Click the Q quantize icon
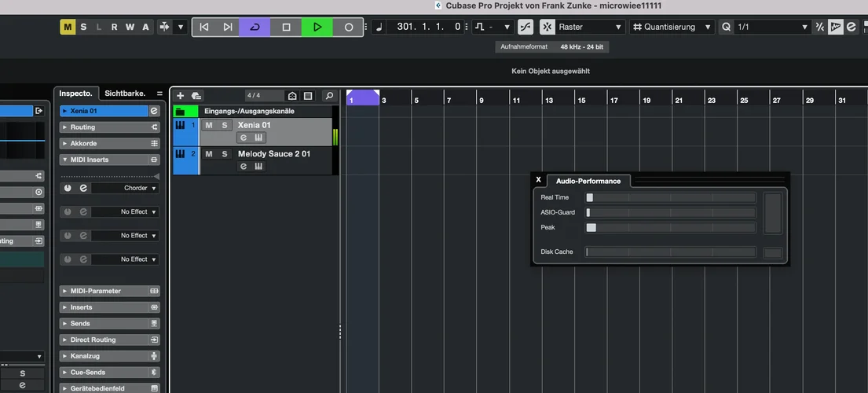 (x=726, y=27)
